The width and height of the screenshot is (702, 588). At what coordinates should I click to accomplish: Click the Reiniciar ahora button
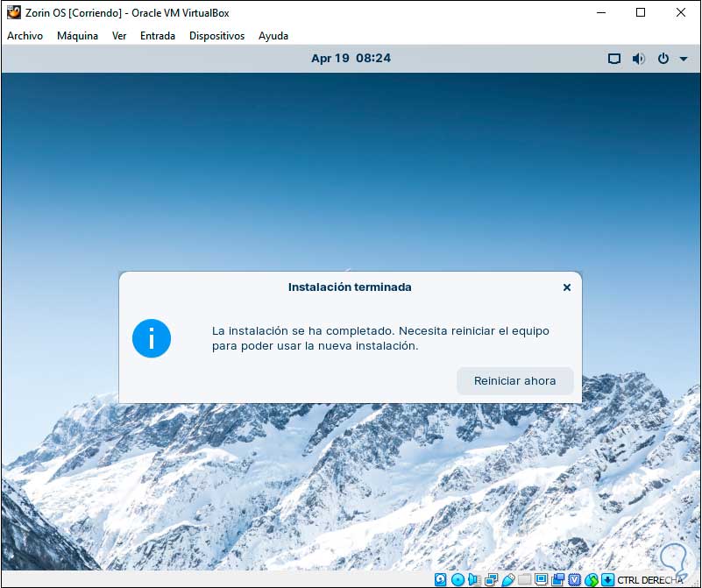514,381
